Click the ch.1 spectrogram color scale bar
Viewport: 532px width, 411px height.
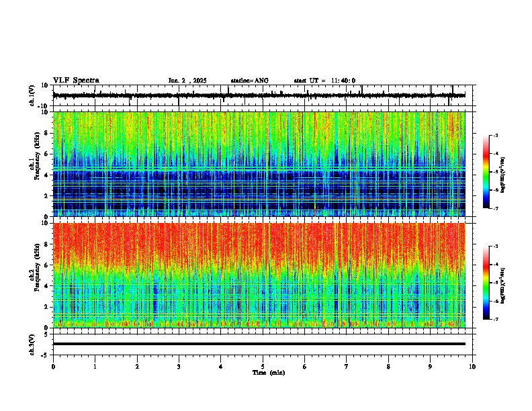tap(486, 172)
